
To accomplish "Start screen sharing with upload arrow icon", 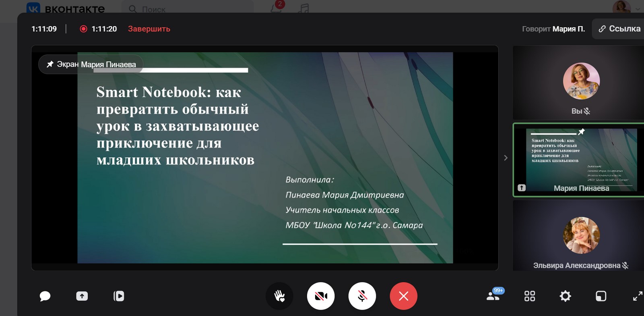I will [82, 296].
